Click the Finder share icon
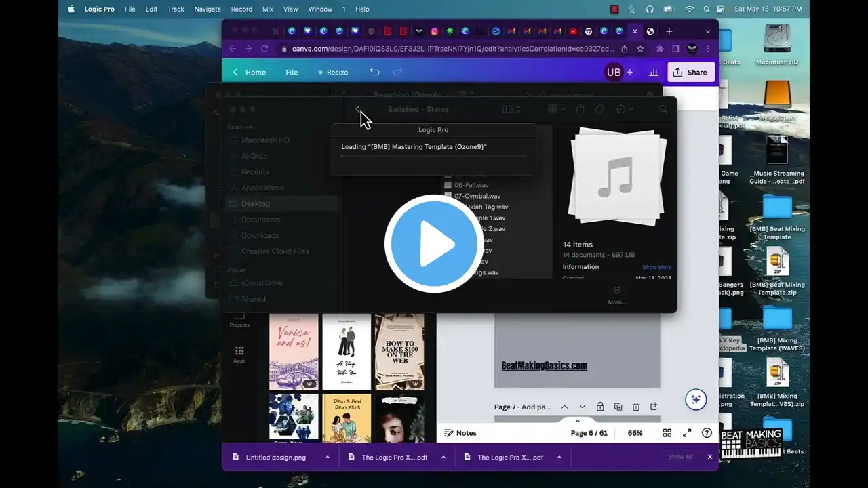This screenshot has height=488, width=868. pyautogui.click(x=580, y=109)
